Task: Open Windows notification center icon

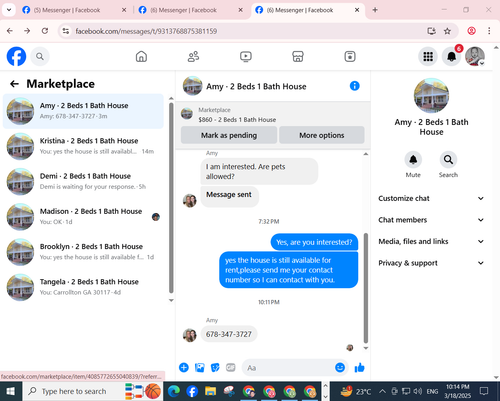Action: (x=484, y=391)
